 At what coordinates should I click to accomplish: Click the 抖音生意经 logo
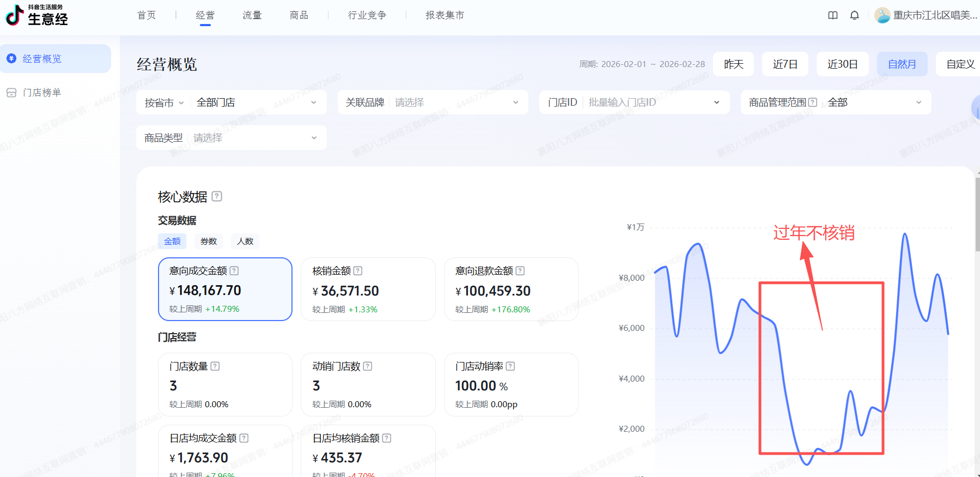click(x=36, y=15)
